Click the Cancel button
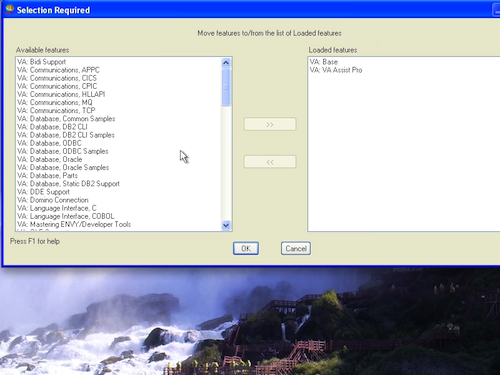 pos(296,248)
